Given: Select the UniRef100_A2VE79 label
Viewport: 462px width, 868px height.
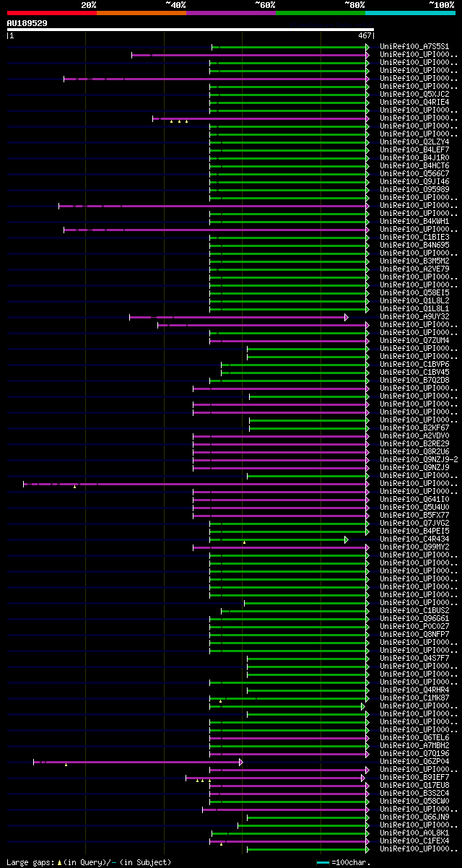Looking at the screenshot, I should click(x=414, y=269).
